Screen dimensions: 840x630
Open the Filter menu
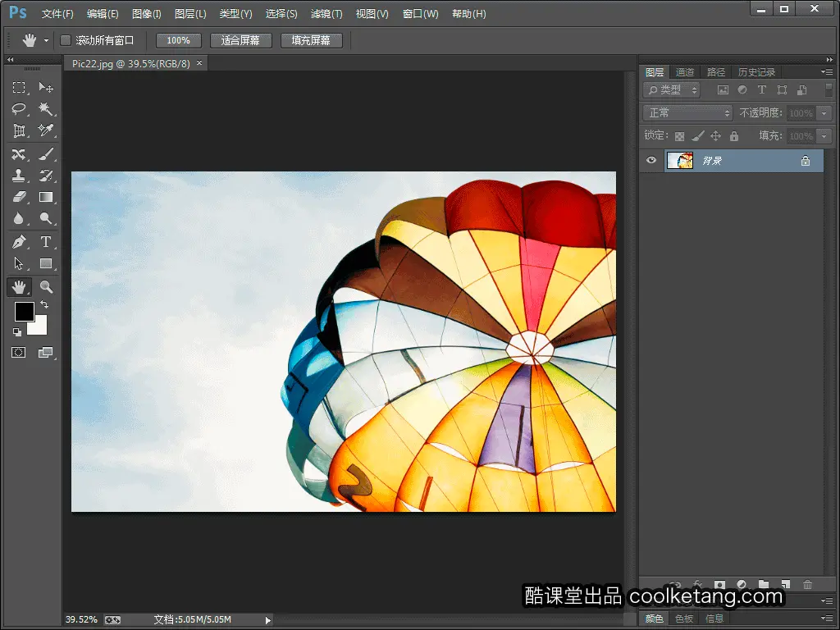pyautogui.click(x=326, y=14)
